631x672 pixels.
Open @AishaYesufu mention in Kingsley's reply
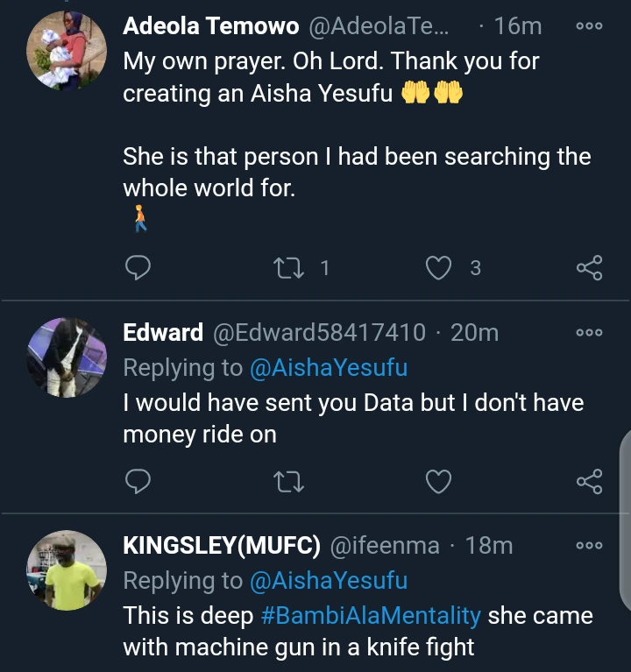[329, 580]
